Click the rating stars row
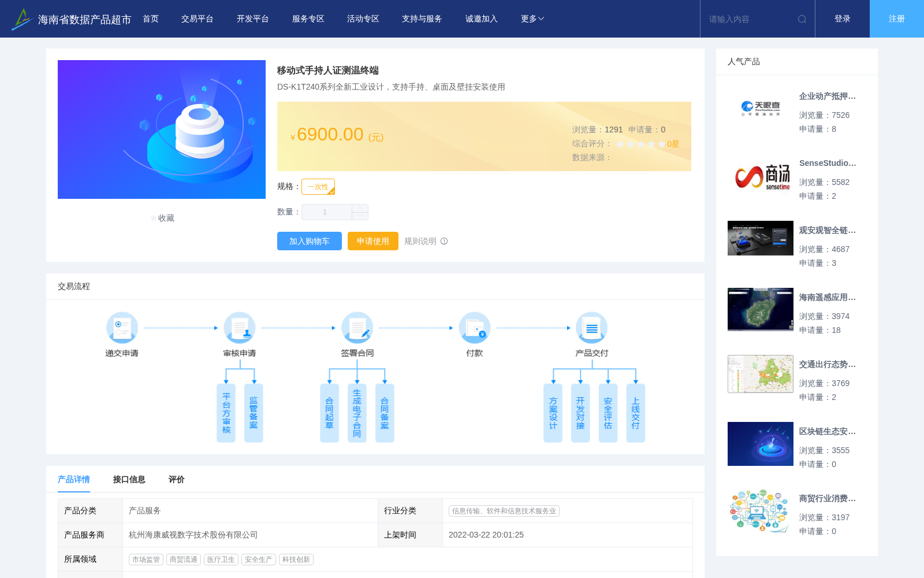This screenshot has height=578, width=924. point(641,144)
